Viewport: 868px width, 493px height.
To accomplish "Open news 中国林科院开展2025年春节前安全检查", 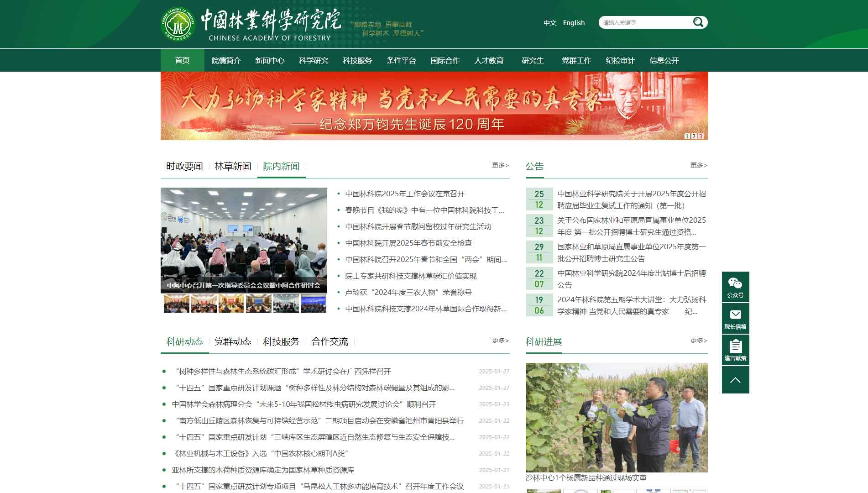I will coord(408,243).
